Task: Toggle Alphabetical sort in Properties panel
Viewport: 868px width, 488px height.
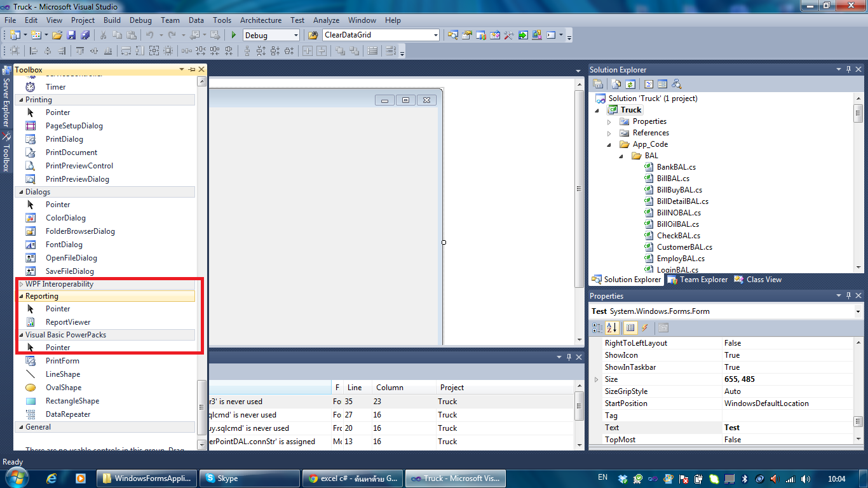Action: point(613,328)
